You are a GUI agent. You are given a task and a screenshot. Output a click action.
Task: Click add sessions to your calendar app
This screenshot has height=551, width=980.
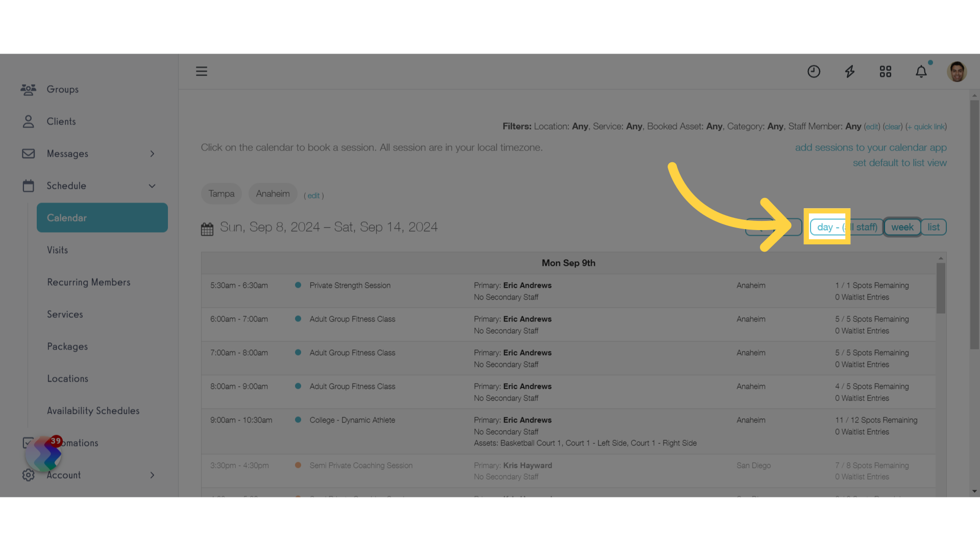871,147
